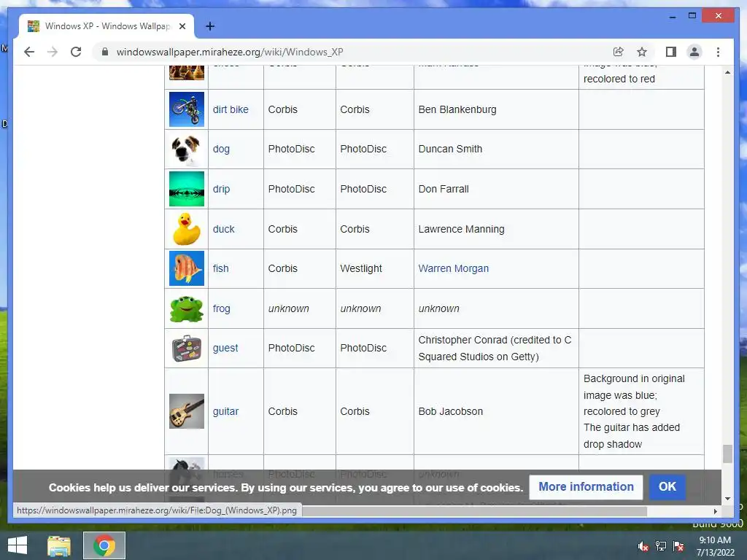Follow the "frog" link
The width and height of the screenshot is (747, 560).
(x=221, y=308)
